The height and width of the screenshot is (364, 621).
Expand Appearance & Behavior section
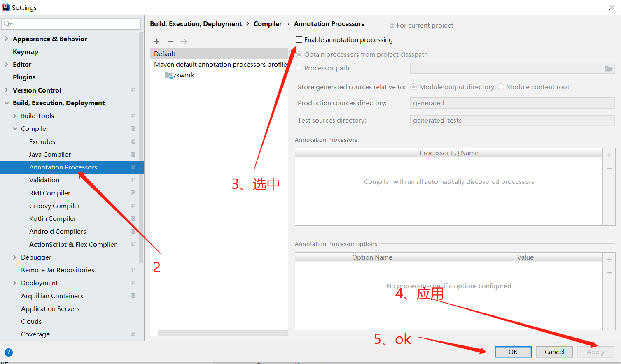(x=6, y=39)
